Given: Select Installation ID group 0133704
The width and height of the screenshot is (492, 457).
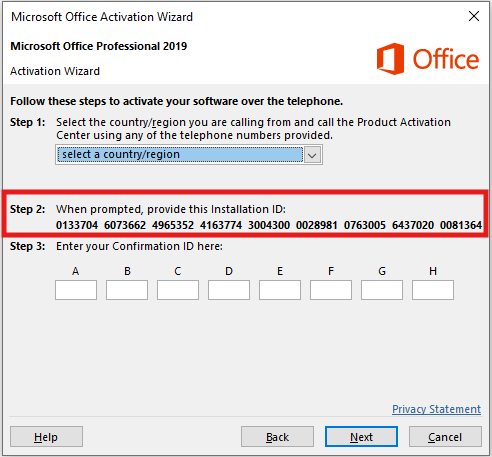Looking at the screenshot, I should (x=77, y=225).
